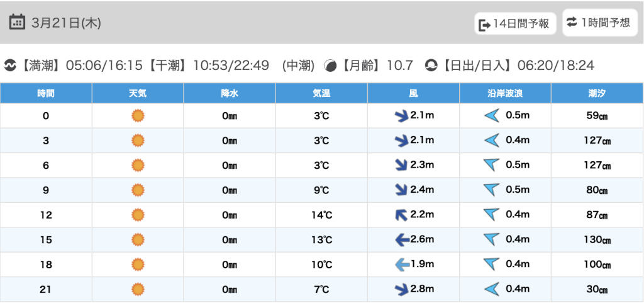Click the 130㎝ tide value at 15時
The image size is (644, 303).
click(x=597, y=240)
